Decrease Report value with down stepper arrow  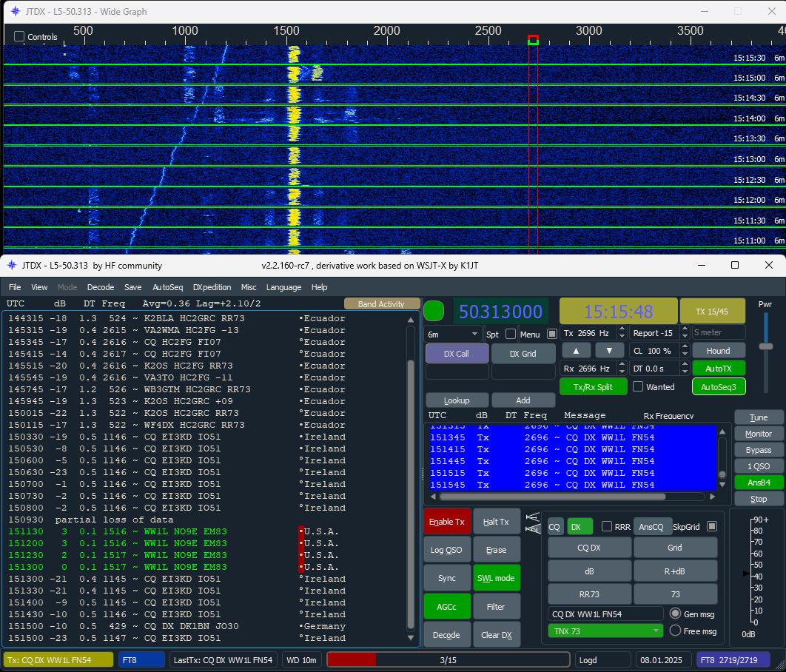(x=685, y=336)
